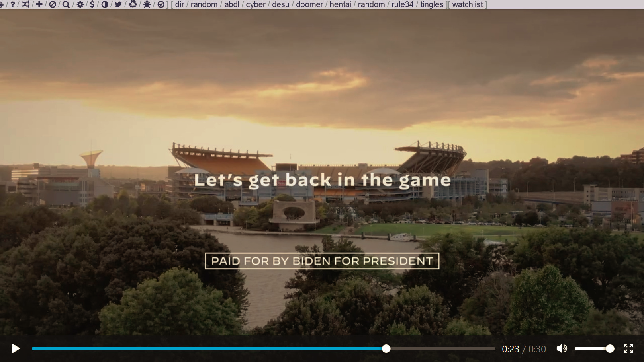
Task: Open the second random link after hentai
Action: point(371,4)
